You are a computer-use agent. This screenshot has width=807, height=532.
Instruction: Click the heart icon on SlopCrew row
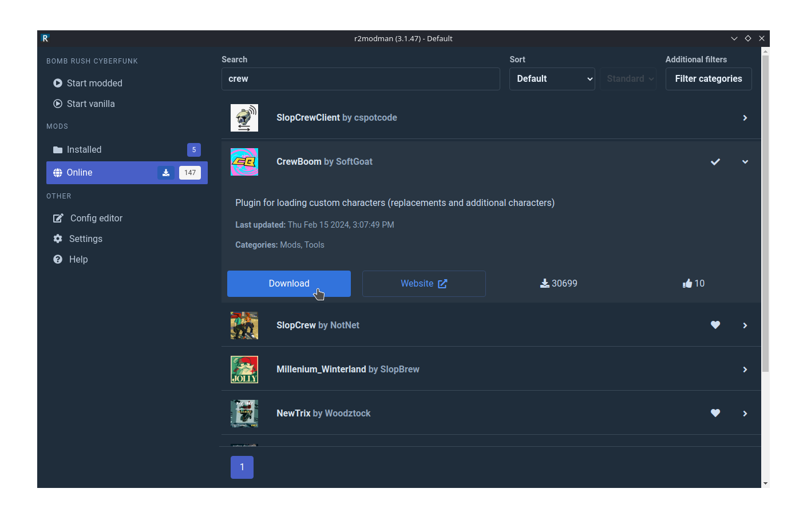point(715,325)
